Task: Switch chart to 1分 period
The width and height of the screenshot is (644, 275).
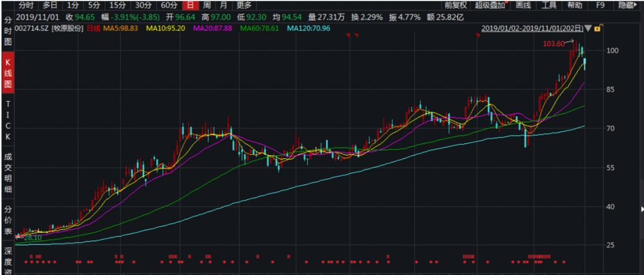Action: 73,5
